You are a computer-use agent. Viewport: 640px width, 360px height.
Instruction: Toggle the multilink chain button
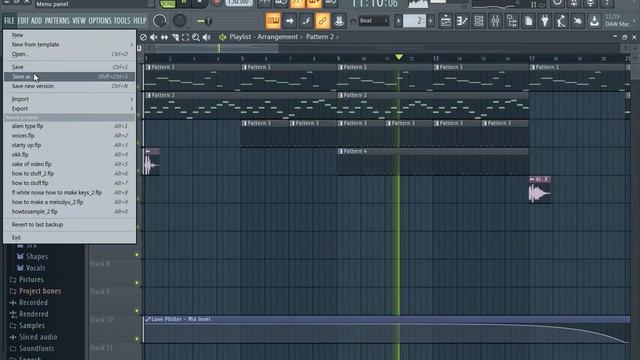click(x=322, y=21)
